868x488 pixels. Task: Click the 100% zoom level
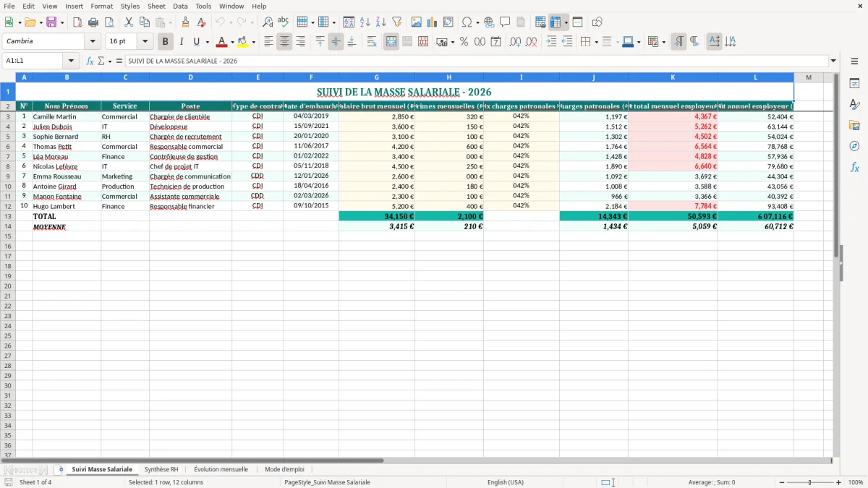point(856,482)
